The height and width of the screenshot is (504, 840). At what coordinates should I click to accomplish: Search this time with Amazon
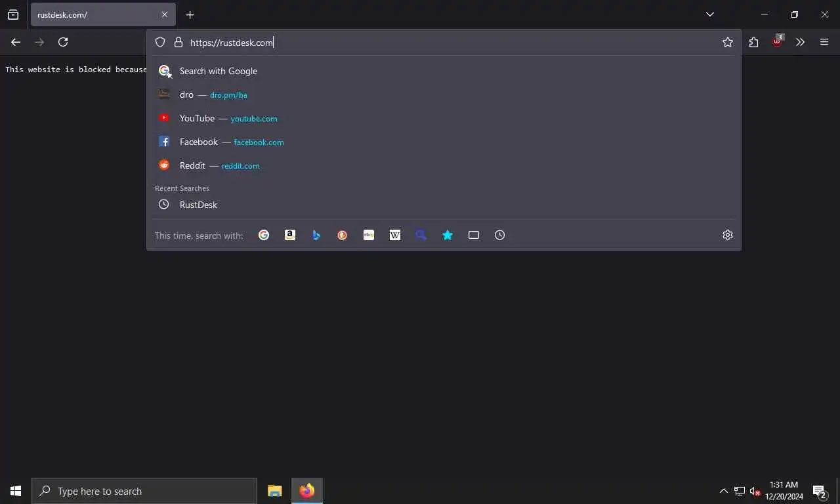pyautogui.click(x=290, y=235)
